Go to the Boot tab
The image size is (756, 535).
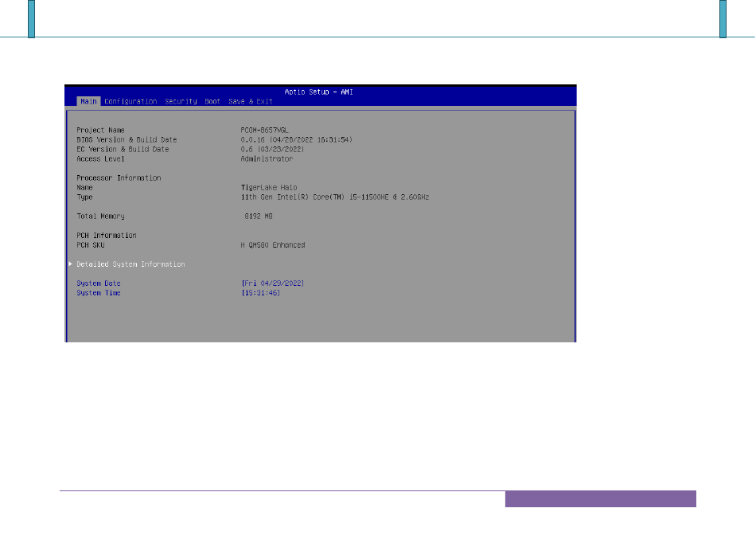[212, 101]
